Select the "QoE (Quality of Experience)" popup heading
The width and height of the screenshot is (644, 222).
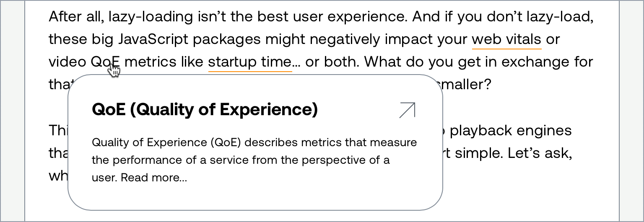205,109
